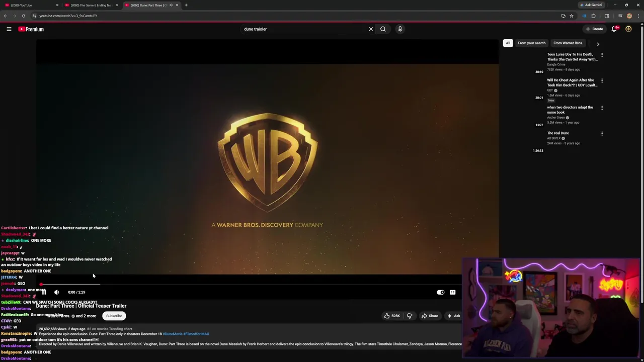Show more filter chips with right arrow

598,44
